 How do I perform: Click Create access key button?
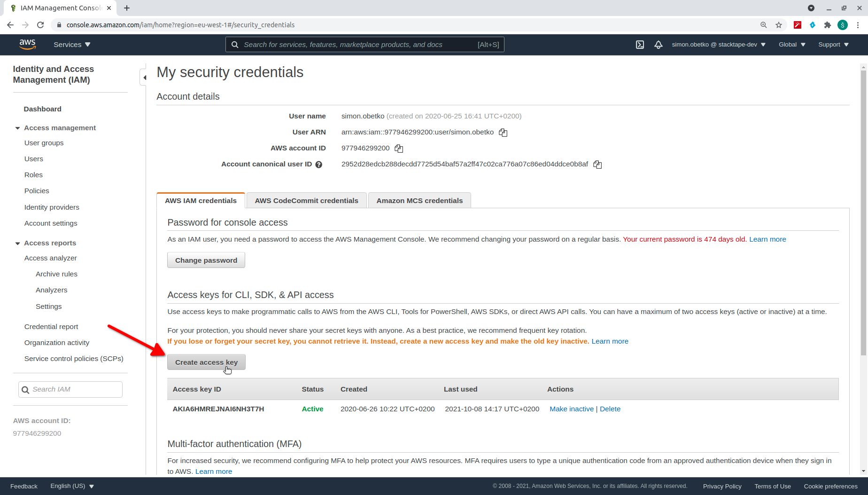click(x=207, y=362)
